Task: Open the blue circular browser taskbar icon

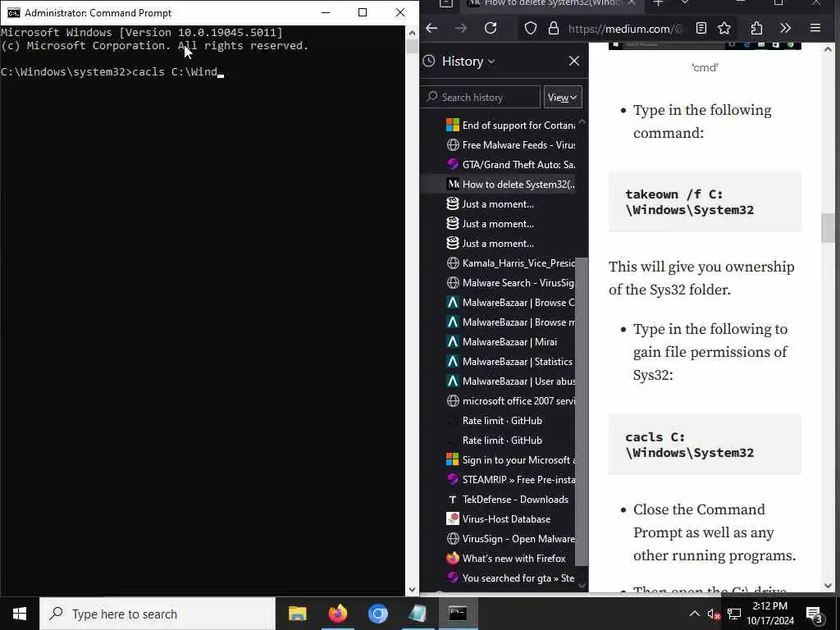Action: 377,614
